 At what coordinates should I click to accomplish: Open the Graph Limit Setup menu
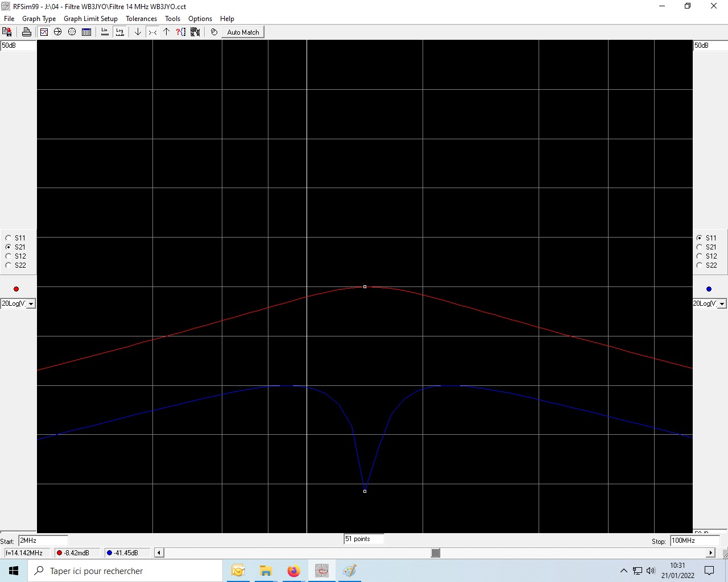tap(90, 18)
